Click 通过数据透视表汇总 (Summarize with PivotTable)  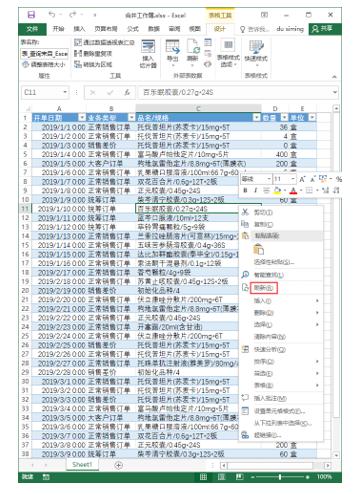pyautogui.click(x=104, y=42)
